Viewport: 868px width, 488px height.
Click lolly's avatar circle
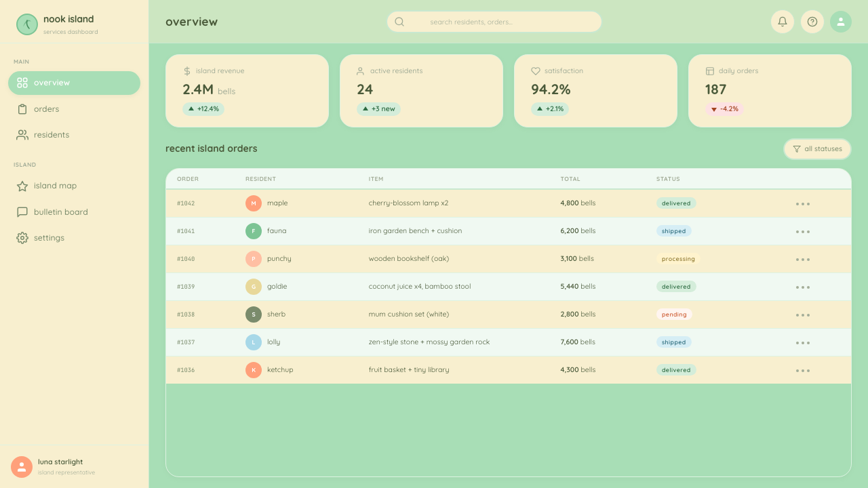click(x=254, y=342)
